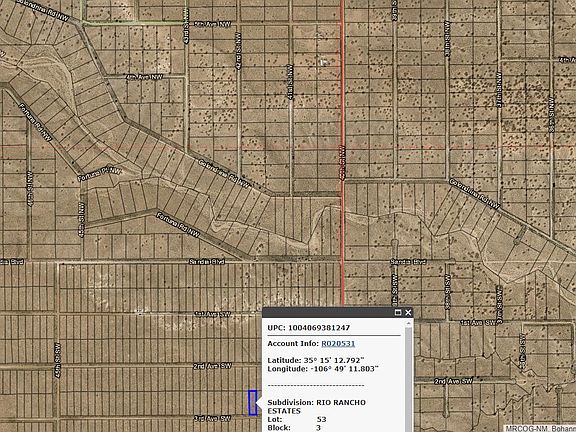
Task: Click the popup scrollbar up arrow
Action: [x=408, y=323]
